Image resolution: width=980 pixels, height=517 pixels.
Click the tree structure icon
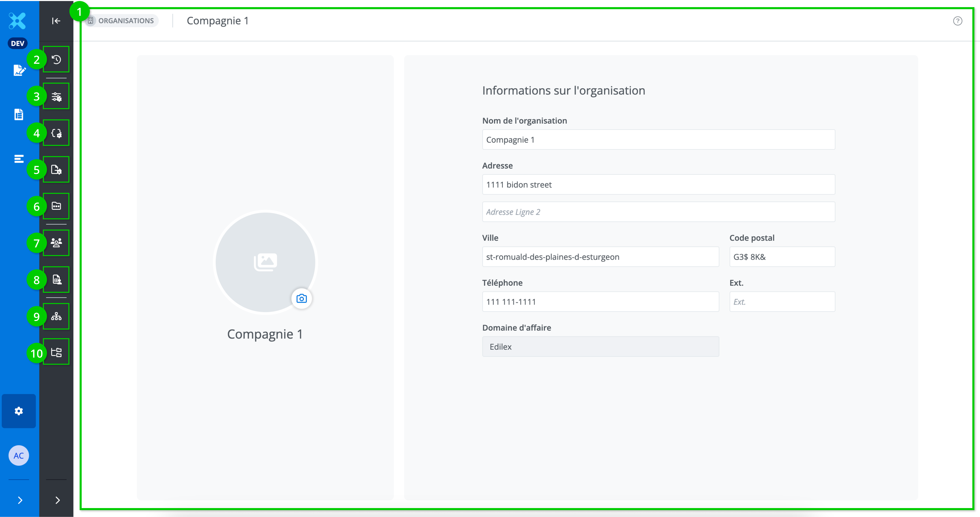56,352
